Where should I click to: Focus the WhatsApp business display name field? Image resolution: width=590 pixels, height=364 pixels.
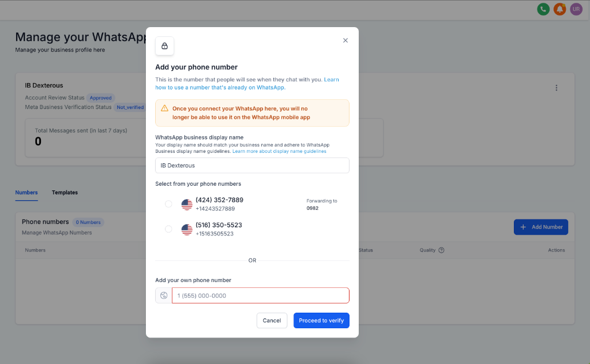(x=252, y=166)
